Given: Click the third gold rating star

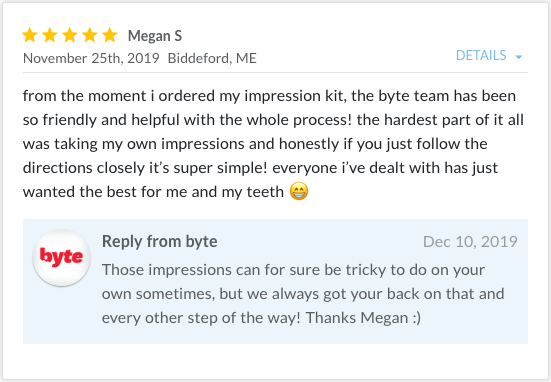Looking at the screenshot, I should (70, 35).
